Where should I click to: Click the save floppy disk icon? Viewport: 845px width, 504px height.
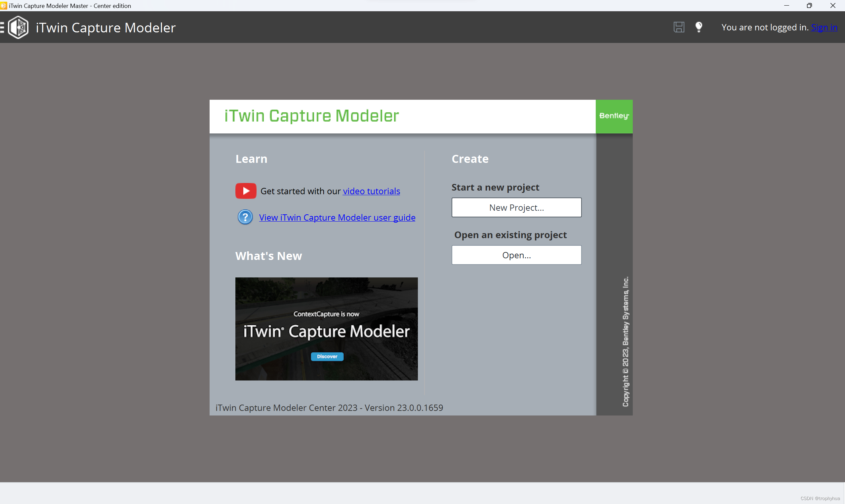click(x=679, y=27)
